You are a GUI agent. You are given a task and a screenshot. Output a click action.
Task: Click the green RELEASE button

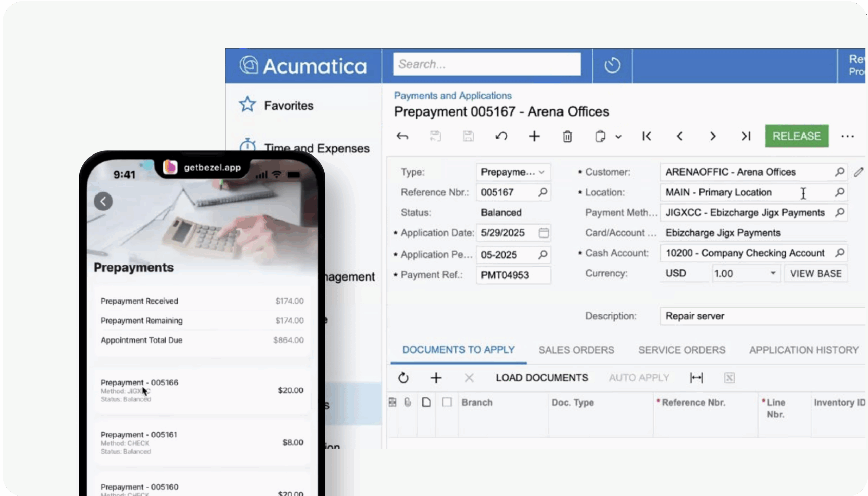click(x=796, y=136)
